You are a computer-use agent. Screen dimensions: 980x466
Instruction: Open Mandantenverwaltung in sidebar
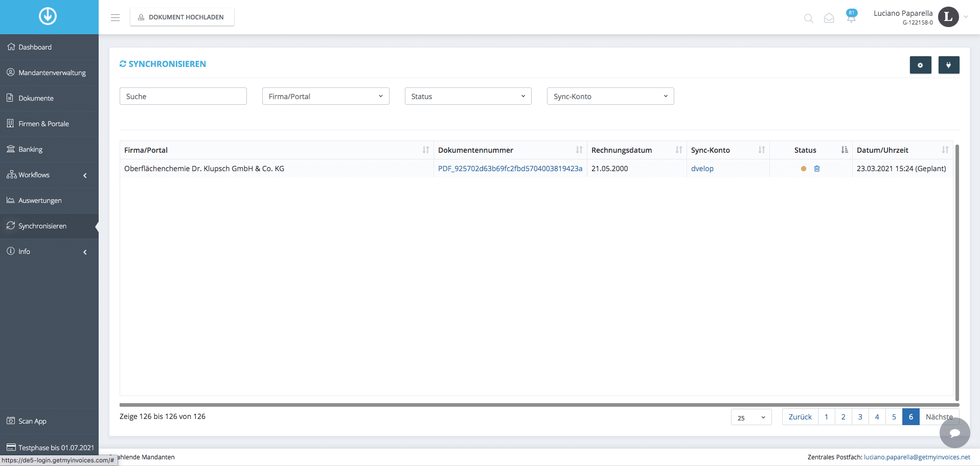click(49, 73)
